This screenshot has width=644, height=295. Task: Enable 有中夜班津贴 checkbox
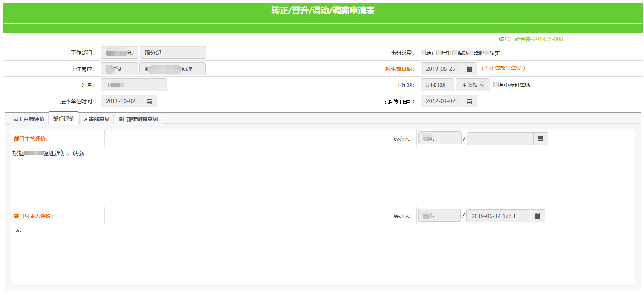pos(496,85)
